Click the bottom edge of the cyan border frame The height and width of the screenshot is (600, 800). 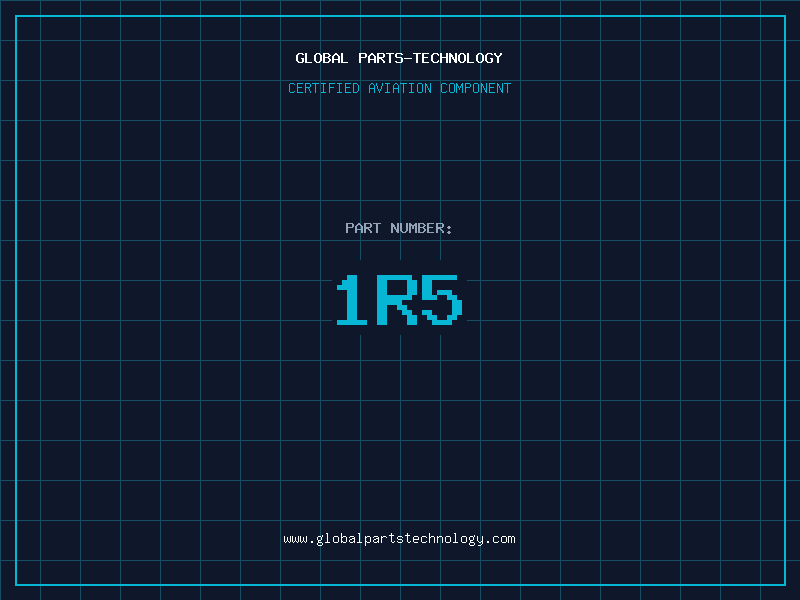[400, 584]
